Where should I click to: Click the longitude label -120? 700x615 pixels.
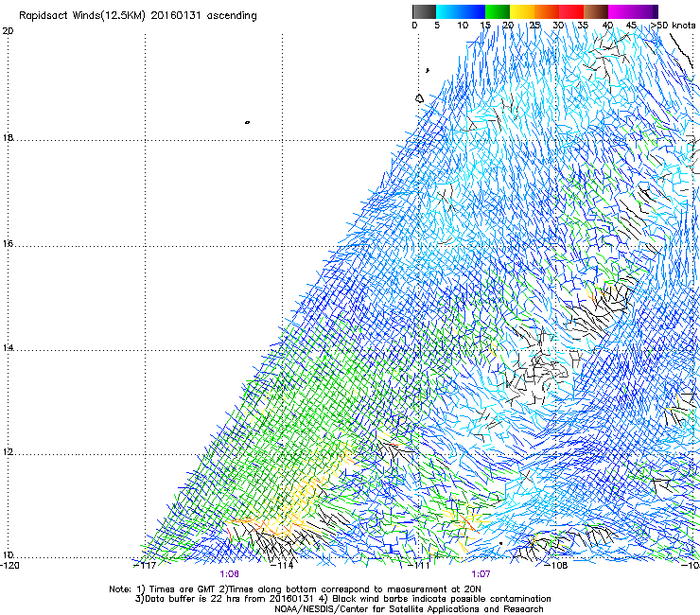pos(9,566)
